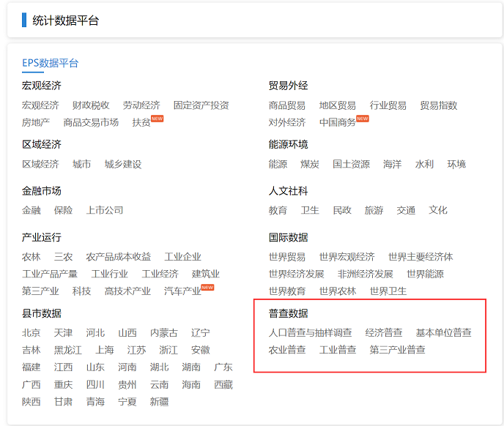Open the 农产品成本收益 link

(x=119, y=257)
